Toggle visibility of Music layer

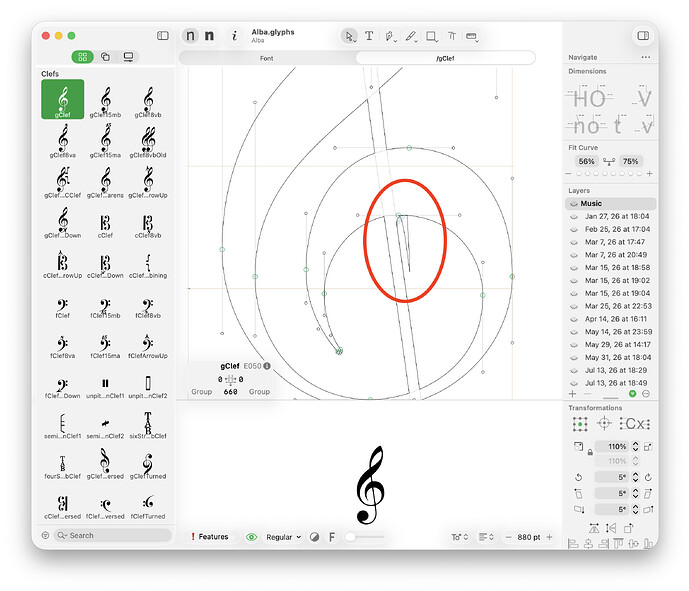coord(573,203)
